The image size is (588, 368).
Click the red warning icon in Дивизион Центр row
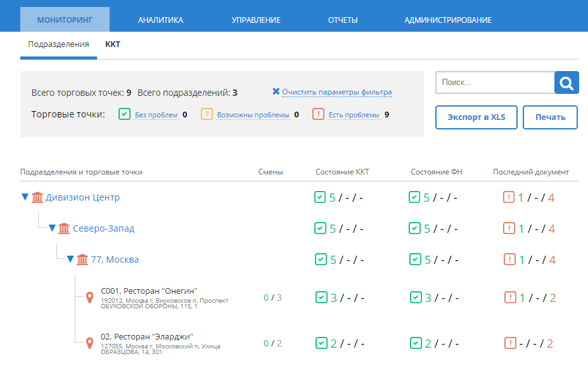[x=509, y=197]
